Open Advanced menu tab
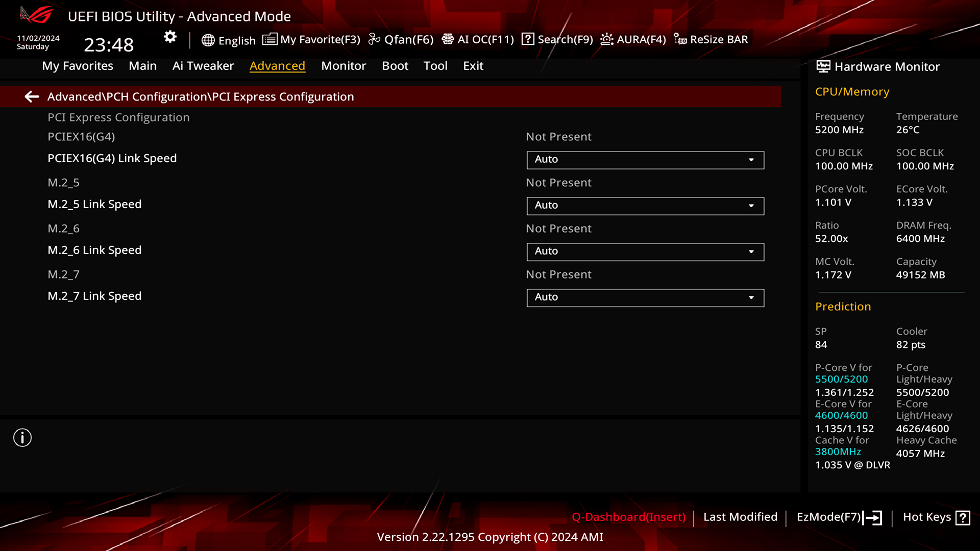The width and height of the screenshot is (980, 551). click(x=277, y=65)
